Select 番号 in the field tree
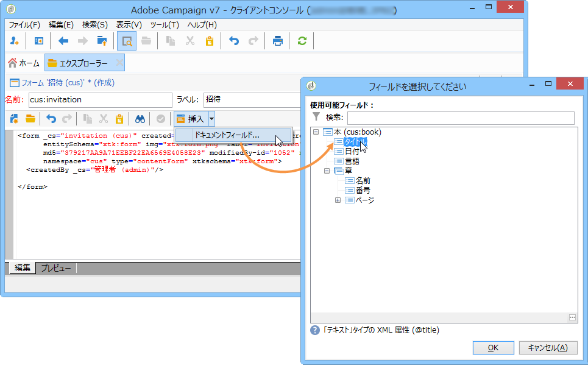588x374 pixels. (363, 191)
